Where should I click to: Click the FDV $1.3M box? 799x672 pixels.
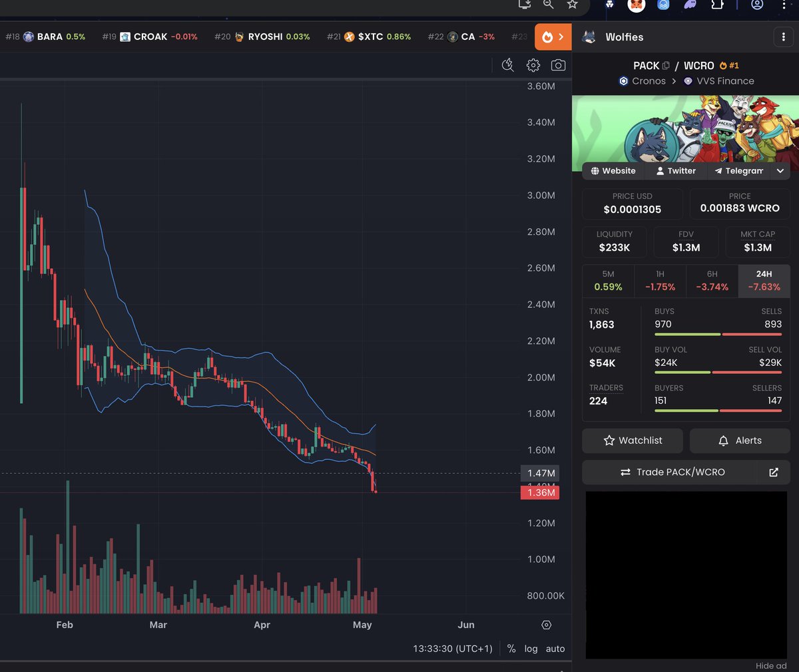[x=686, y=242]
